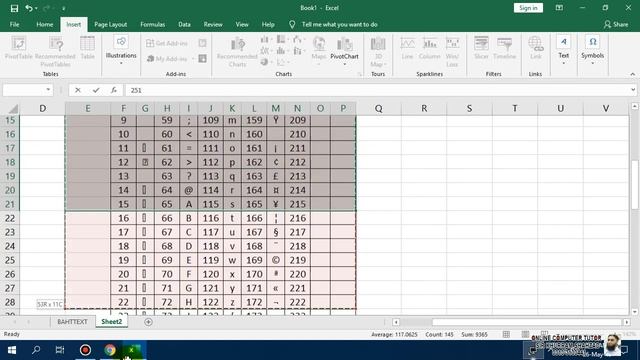The width and height of the screenshot is (640, 360).
Task: Click the Insert Function fx icon
Action: pyautogui.click(x=113, y=90)
